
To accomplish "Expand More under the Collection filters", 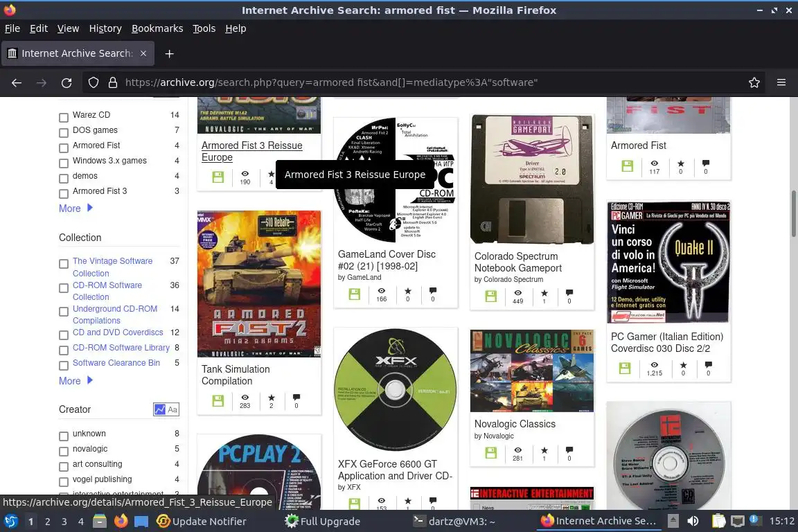I will coord(76,381).
